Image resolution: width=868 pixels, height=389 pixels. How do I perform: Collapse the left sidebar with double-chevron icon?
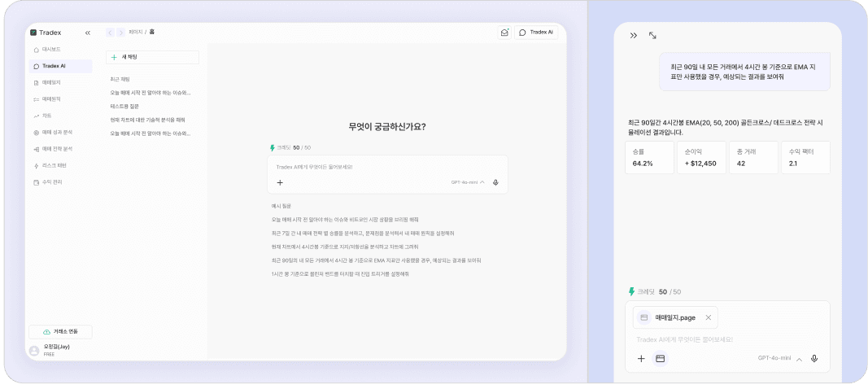pyautogui.click(x=88, y=33)
